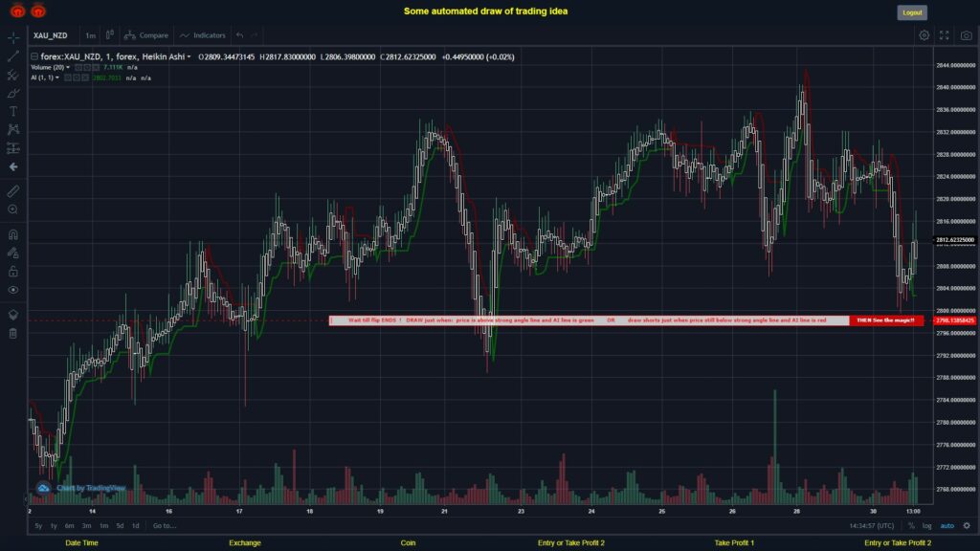Click the Chart by TradingView link

91,488
